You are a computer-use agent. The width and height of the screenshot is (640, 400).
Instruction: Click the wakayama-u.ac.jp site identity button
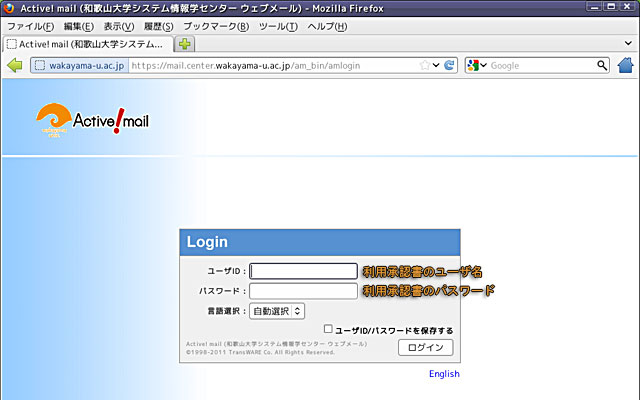[x=80, y=65]
